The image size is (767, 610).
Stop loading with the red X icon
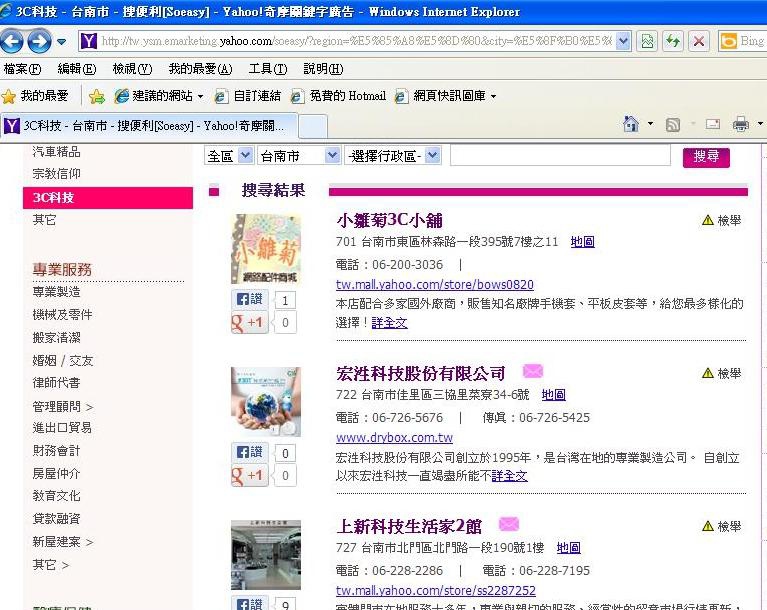tap(699, 41)
